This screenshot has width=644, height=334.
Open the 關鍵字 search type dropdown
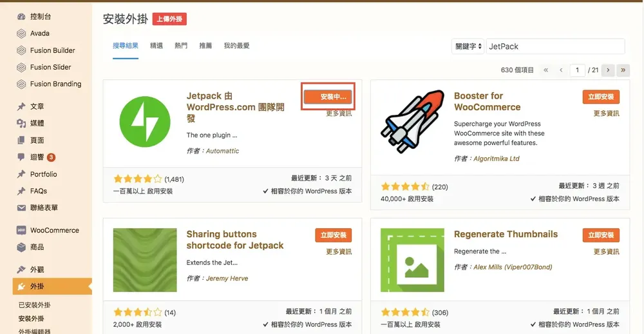pos(468,46)
